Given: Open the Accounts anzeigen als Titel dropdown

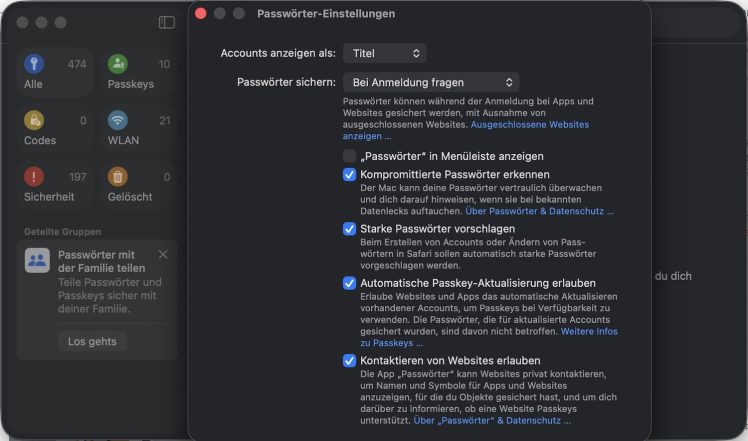Looking at the screenshot, I should pos(384,53).
